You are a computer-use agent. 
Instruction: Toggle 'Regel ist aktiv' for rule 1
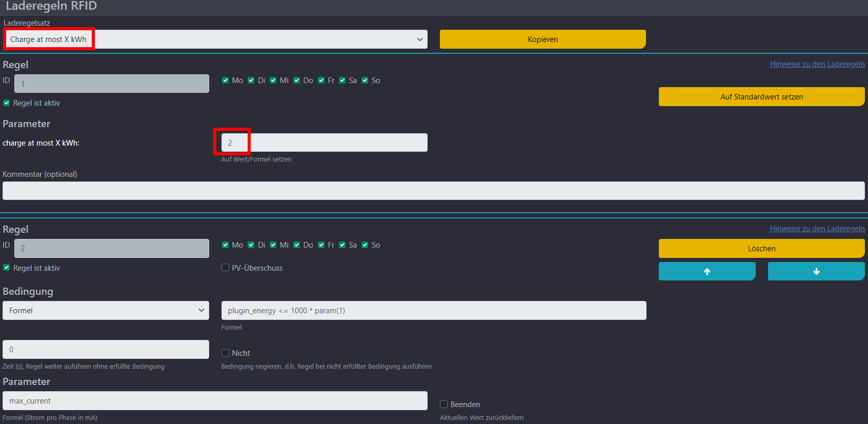7,103
